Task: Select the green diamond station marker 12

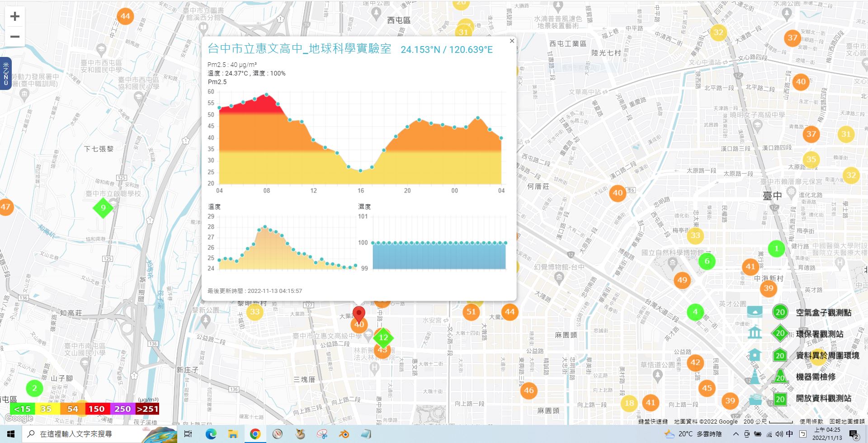Action: click(383, 337)
